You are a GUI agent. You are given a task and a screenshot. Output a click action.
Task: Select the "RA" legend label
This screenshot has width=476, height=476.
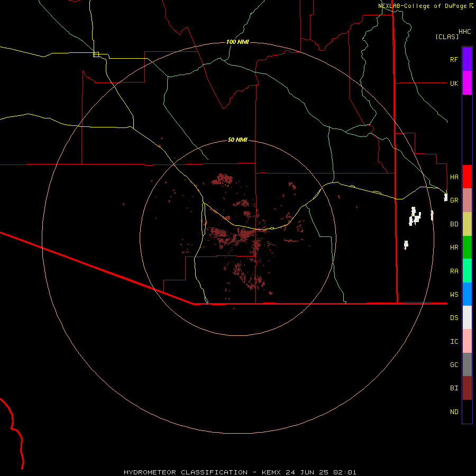pyautogui.click(x=454, y=271)
